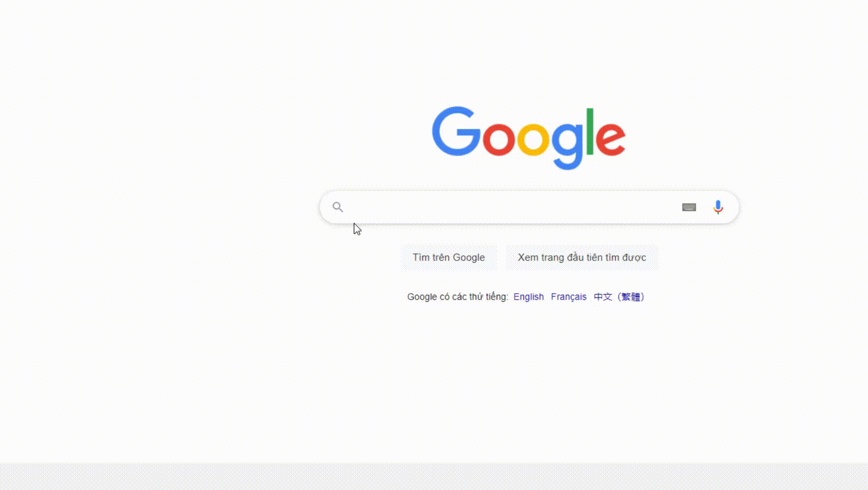Start voice search with the microphone icon
The image size is (868, 490).
pyautogui.click(x=718, y=207)
